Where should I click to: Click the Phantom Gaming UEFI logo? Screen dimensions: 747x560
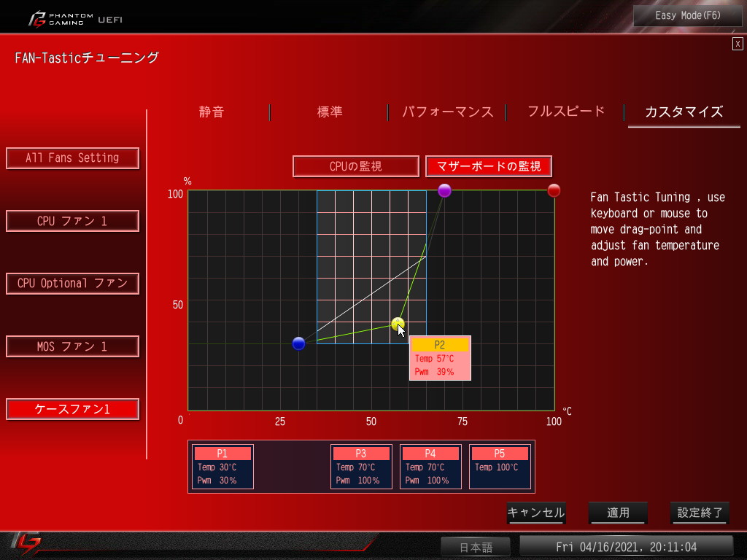[x=75, y=19]
